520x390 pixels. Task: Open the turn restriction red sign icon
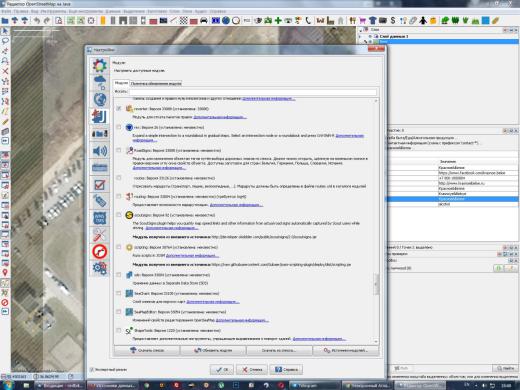click(100, 252)
